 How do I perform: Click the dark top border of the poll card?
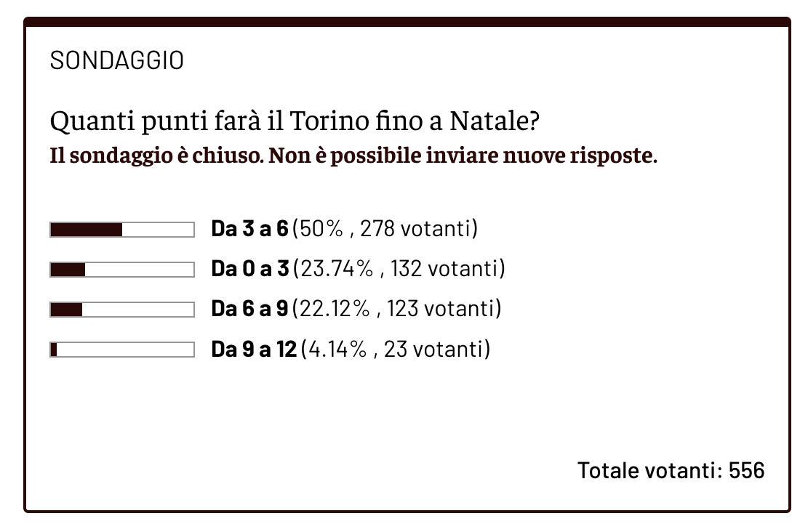(407, 23)
